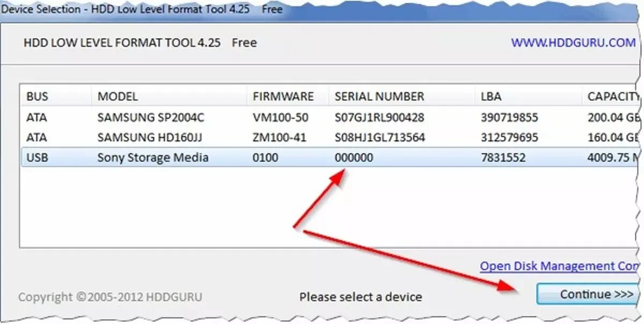Screen dimensions: 644x324
Task: Click LBA value 390719855
Action: 509,117
